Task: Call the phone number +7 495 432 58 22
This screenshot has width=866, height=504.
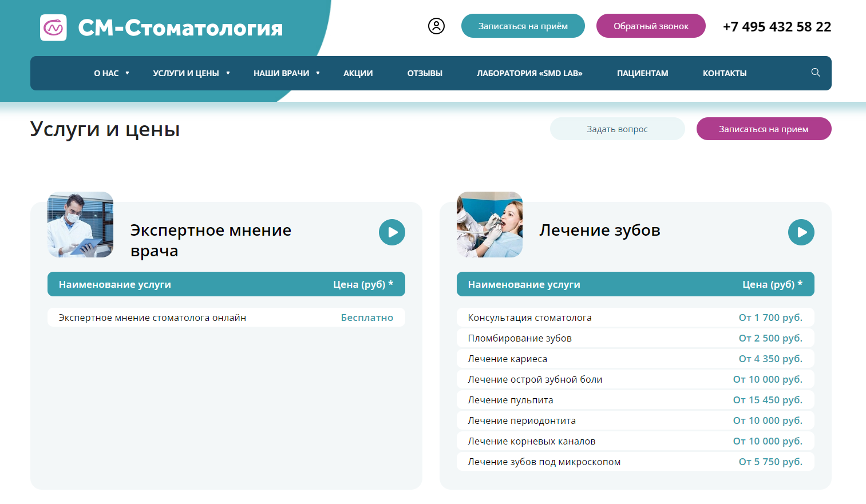Action: coord(777,26)
